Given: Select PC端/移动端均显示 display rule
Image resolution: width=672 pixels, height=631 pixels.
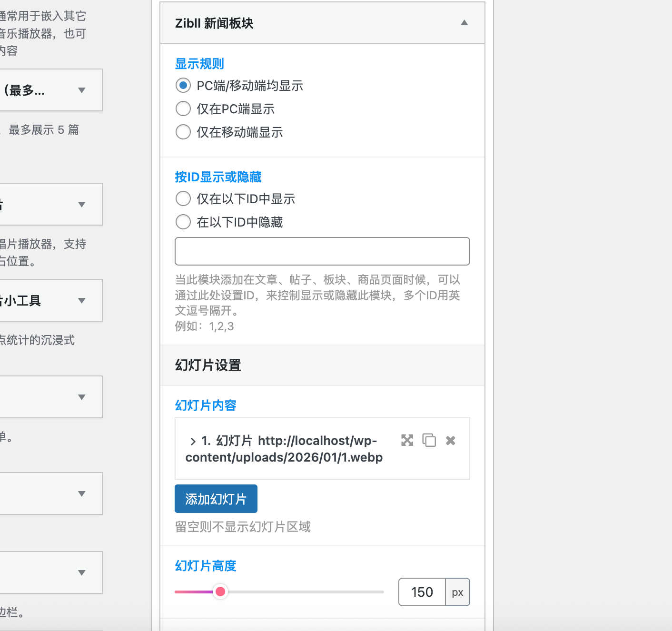Looking at the screenshot, I should pyautogui.click(x=183, y=85).
